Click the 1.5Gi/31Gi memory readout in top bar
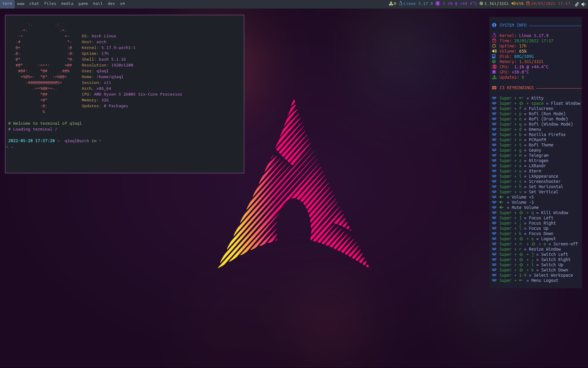 [496, 4]
